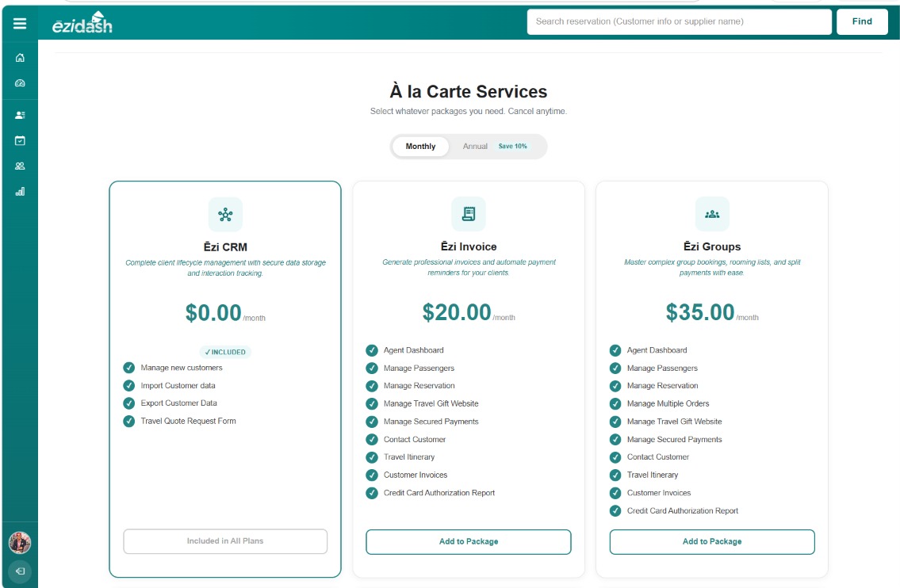Go to the Home sidebar icon
This screenshot has width=900, height=588.
pos(20,57)
